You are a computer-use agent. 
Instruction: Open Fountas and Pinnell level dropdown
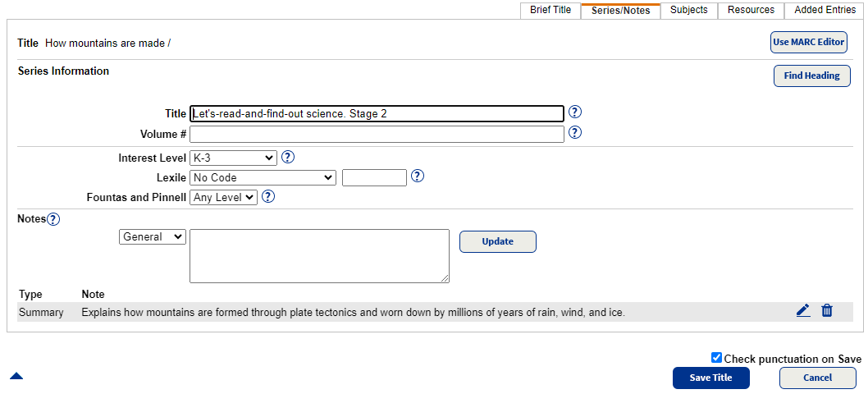point(223,197)
